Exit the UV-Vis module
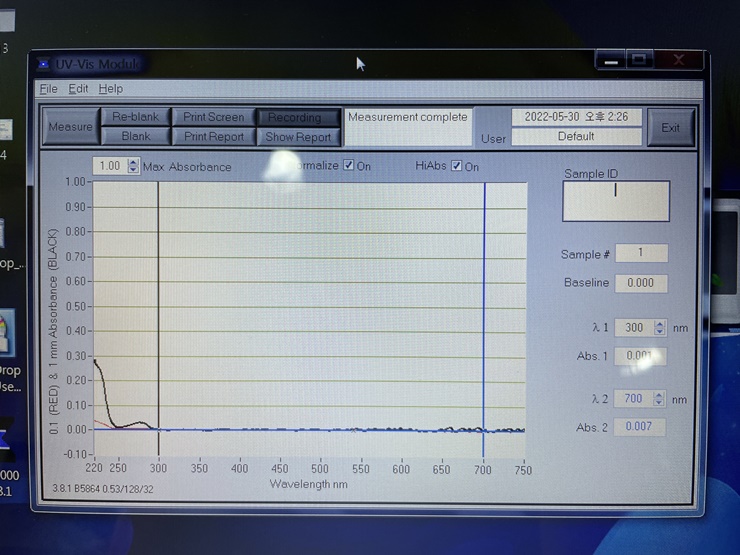Viewport: 740px width, 555px height. click(x=670, y=127)
